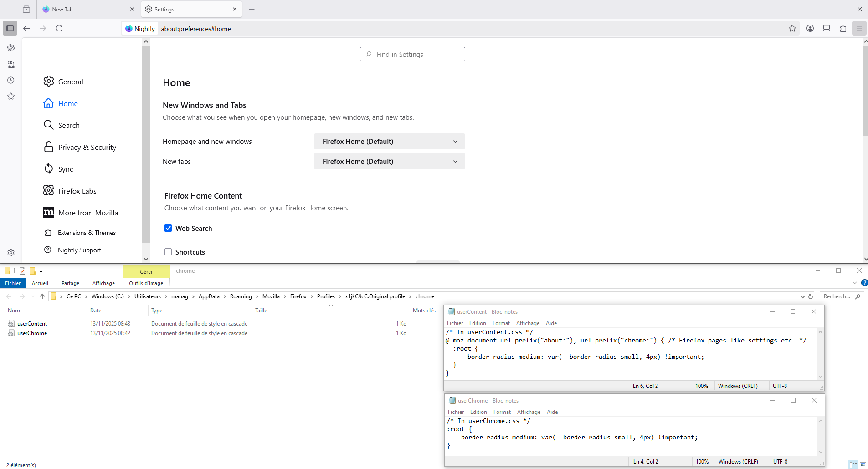Uncheck the Web Search checkbox
The height and width of the screenshot is (469, 868).
(x=168, y=228)
